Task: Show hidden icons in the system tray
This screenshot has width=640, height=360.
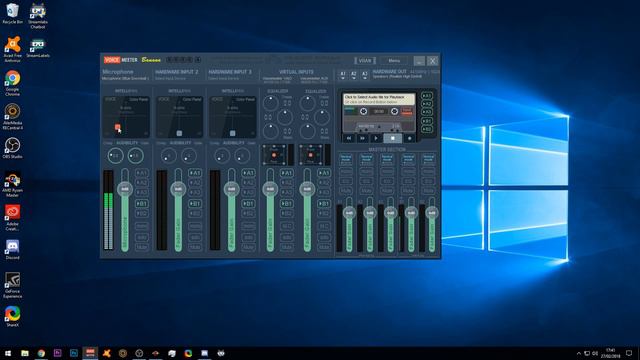Action: coord(578,353)
